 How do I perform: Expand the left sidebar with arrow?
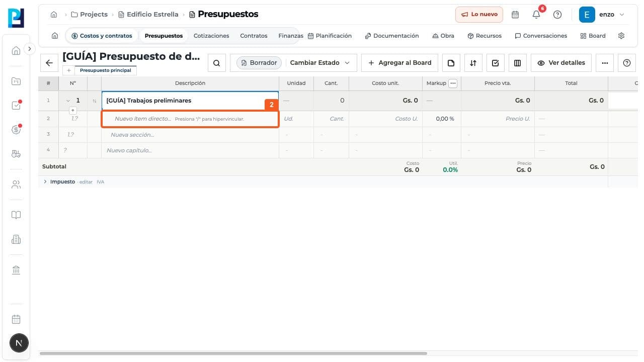click(x=30, y=49)
